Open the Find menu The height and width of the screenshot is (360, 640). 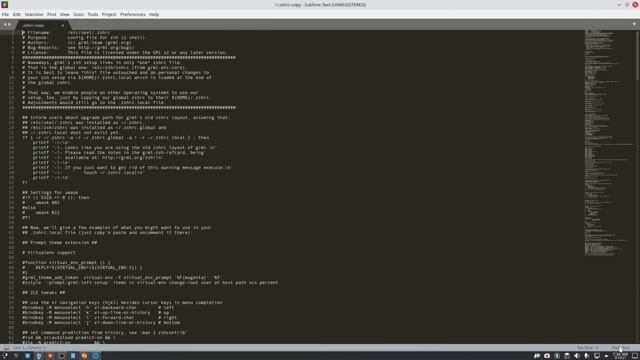click(51, 14)
